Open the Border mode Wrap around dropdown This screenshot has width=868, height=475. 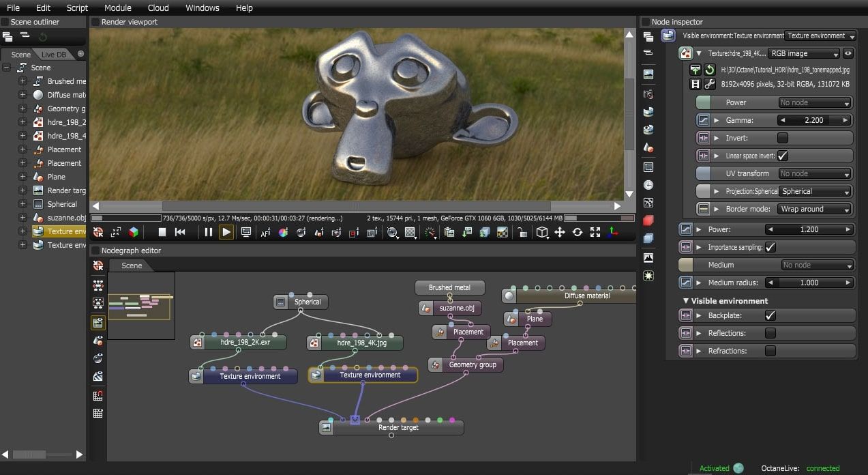pos(815,209)
